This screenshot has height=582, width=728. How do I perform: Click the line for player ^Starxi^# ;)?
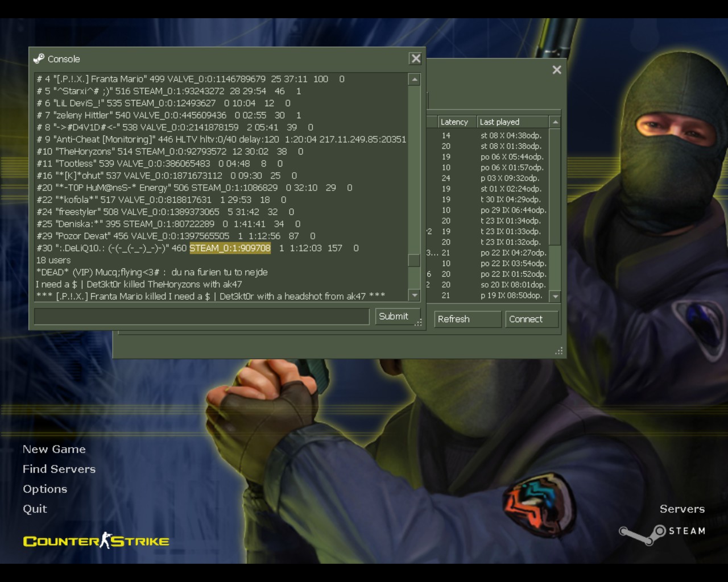pos(169,91)
